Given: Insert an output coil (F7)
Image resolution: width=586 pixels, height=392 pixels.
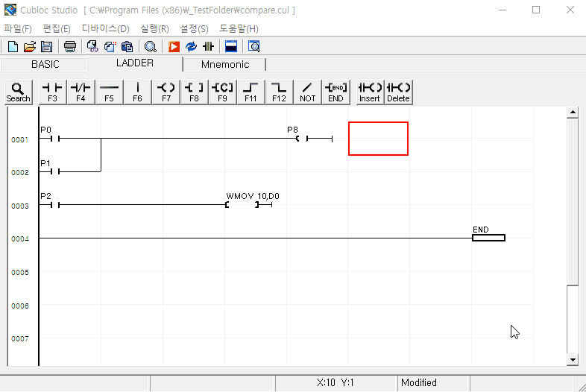Looking at the screenshot, I should click(166, 92).
